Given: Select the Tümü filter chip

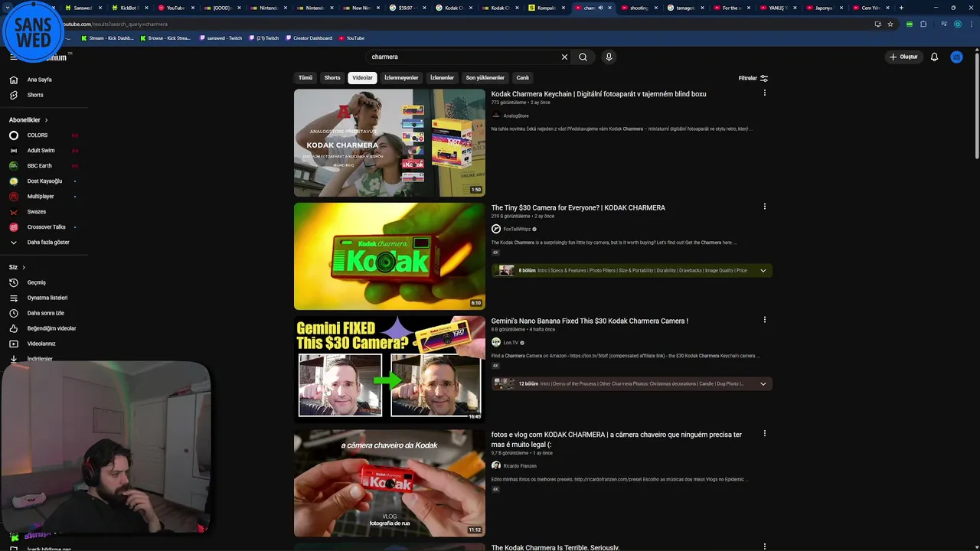Looking at the screenshot, I should pyautogui.click(x=305, y=78).
